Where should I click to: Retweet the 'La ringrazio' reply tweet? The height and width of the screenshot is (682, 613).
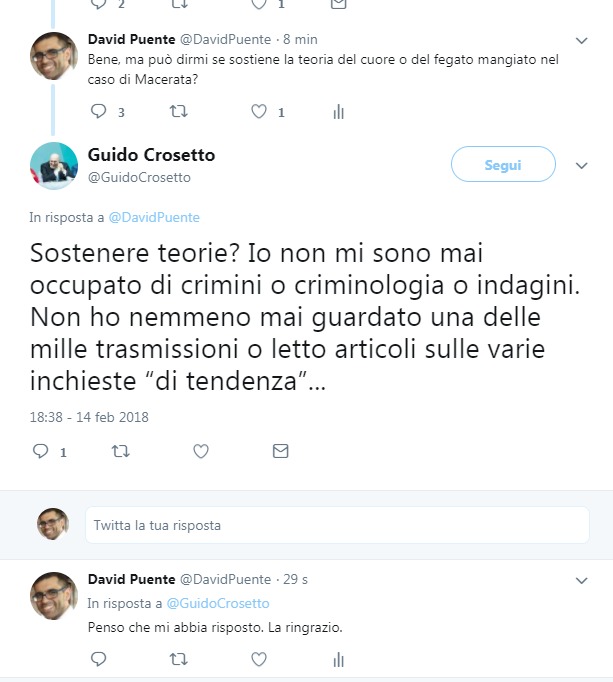178,659
